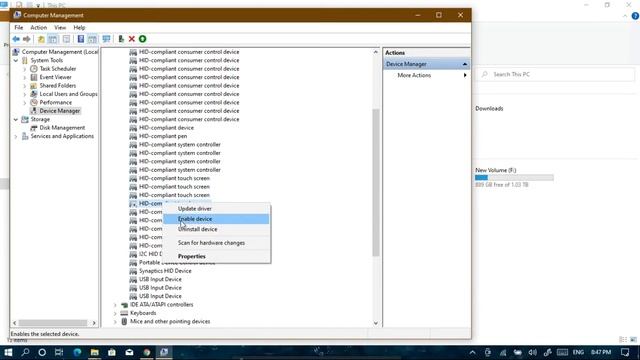Select Task Scheduler in the console tree

click(x=58, y=69)
